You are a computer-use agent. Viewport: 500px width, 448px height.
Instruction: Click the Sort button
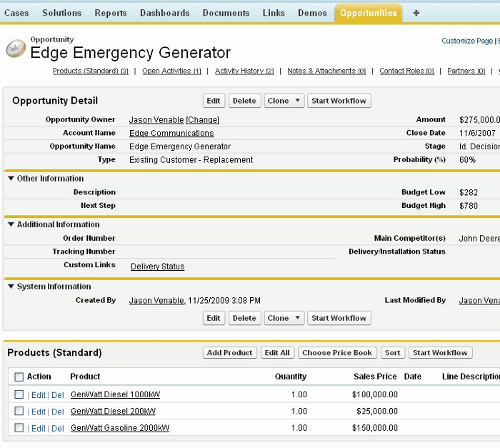pos(393,353)
